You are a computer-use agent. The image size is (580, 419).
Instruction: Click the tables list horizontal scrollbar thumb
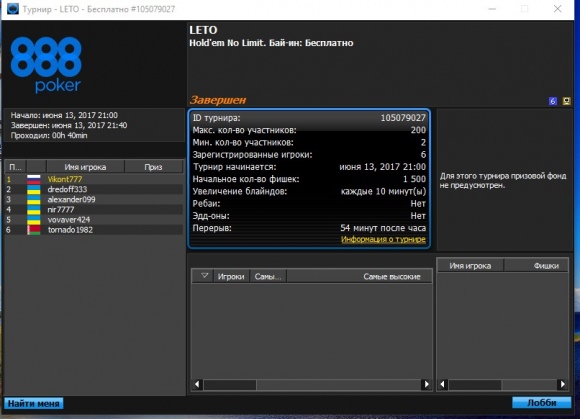coord(230,385)
